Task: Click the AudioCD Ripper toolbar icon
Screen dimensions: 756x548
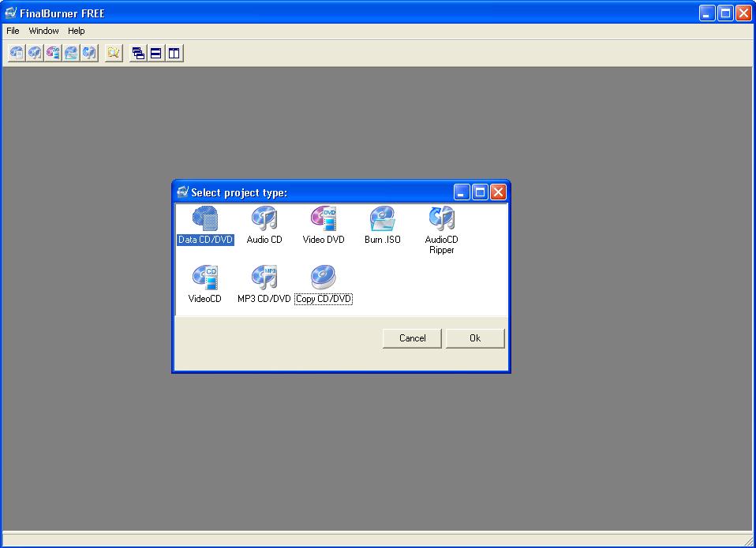Action: pyautogui.click(x=90, y=53)
